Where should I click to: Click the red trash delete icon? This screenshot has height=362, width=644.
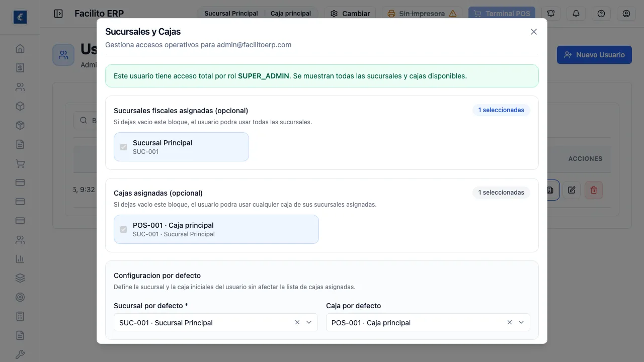point(594,190)
